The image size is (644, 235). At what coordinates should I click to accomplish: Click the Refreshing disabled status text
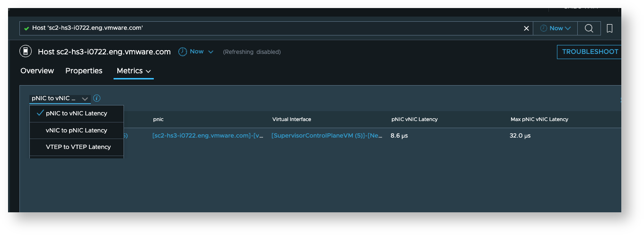[x=252, y=52]
